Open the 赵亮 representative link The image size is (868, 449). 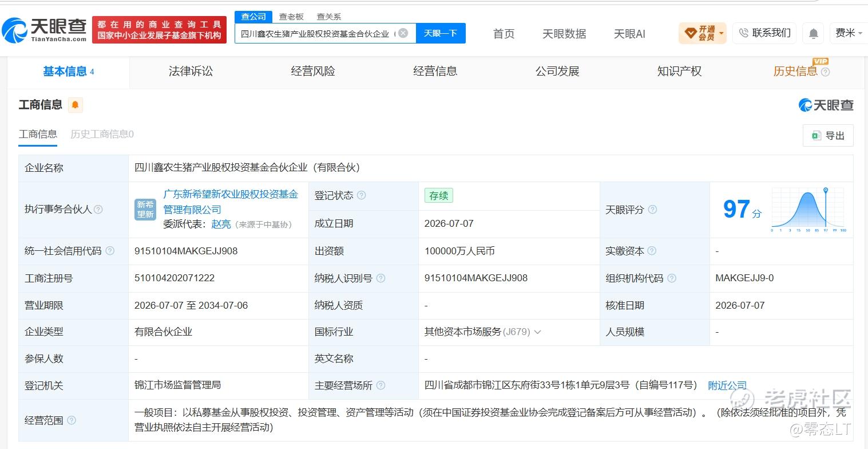(x=221, y=224)
